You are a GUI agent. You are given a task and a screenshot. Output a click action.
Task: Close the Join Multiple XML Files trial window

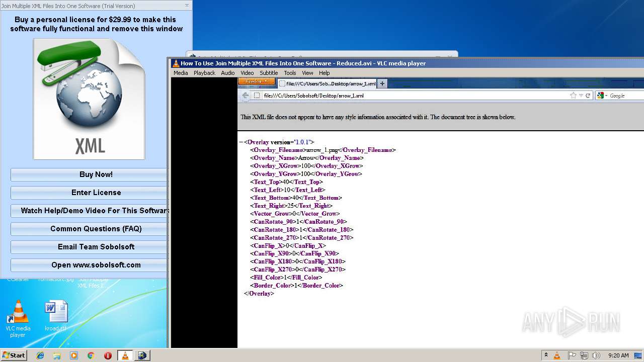[x=187, y=6]
